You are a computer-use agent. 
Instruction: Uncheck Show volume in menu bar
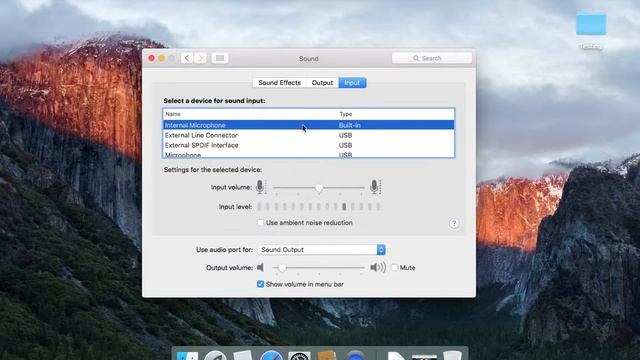[x=260, y=284]
